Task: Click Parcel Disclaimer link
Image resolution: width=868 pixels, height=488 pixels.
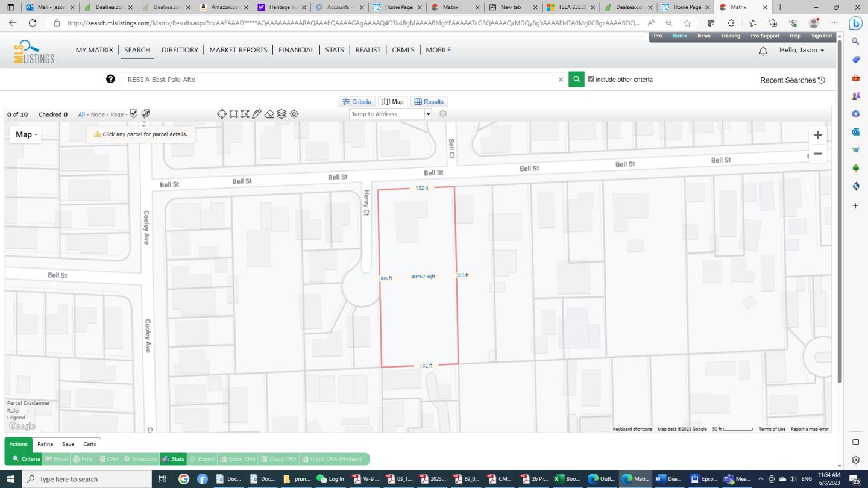Action: (x=28, y=403)
